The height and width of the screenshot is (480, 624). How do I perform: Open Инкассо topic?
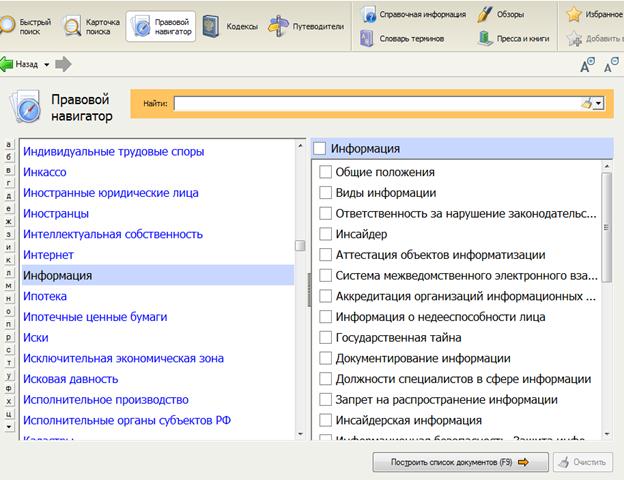click(45, 172)
